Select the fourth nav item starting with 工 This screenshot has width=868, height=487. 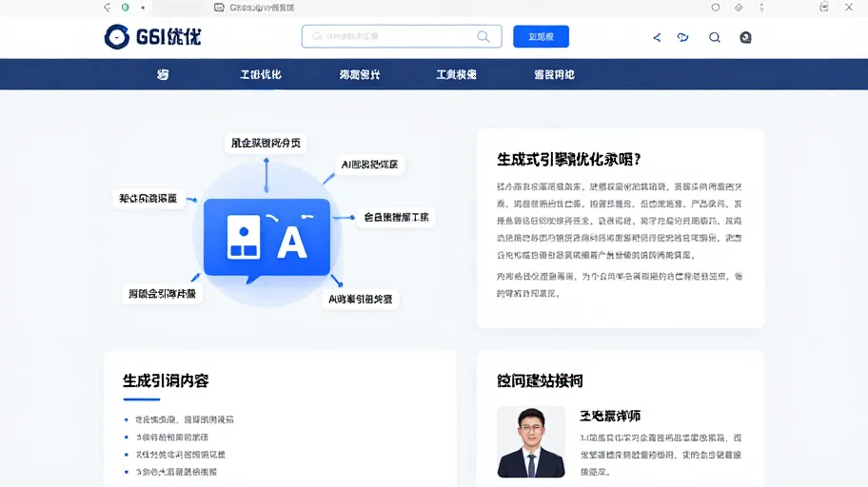coord(456,74)
